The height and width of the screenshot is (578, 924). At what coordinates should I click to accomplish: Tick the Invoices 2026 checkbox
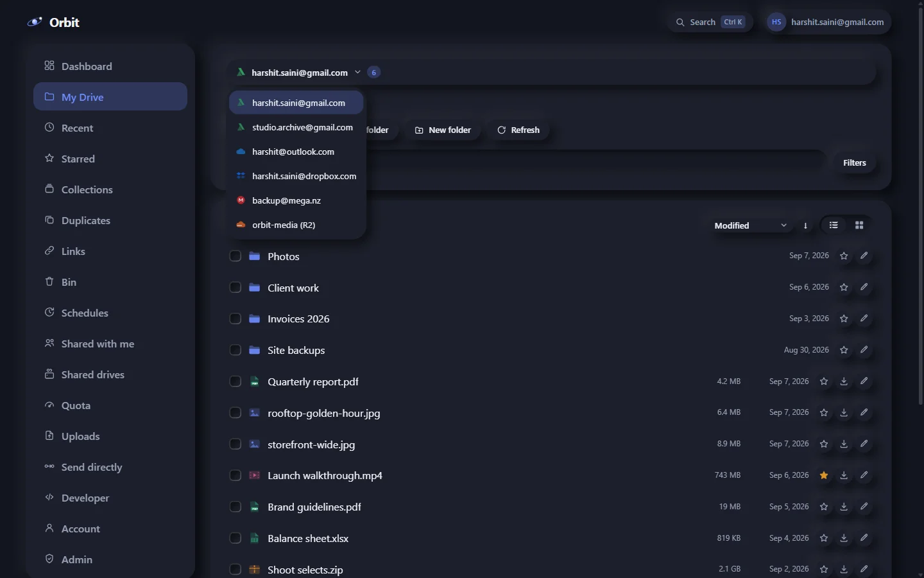235,319
